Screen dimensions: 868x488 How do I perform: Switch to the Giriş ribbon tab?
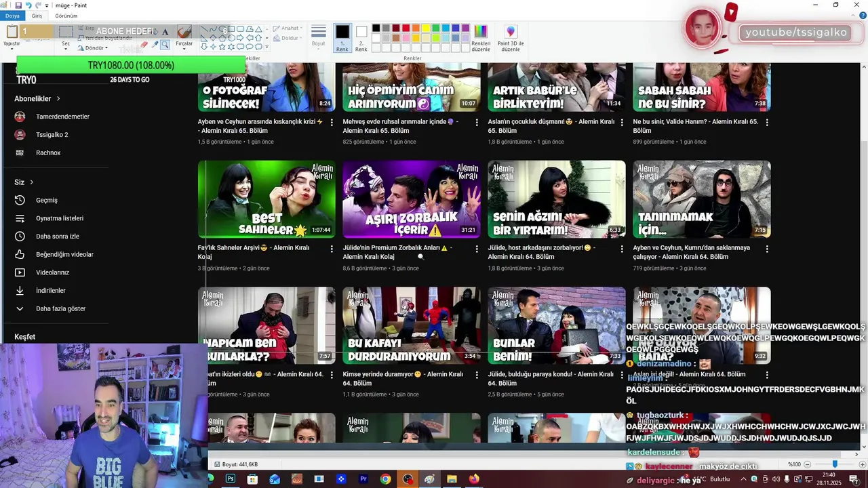click(37, 16)
